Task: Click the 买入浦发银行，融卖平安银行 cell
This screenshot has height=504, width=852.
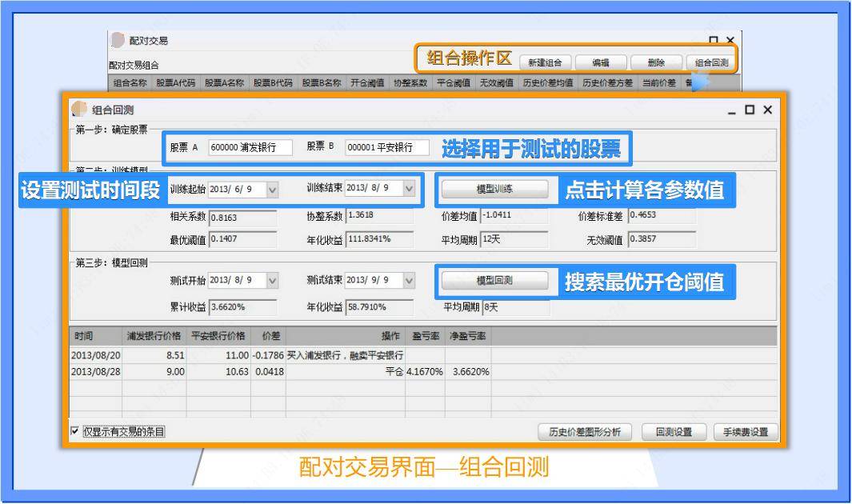Action: tap(345, 356)
